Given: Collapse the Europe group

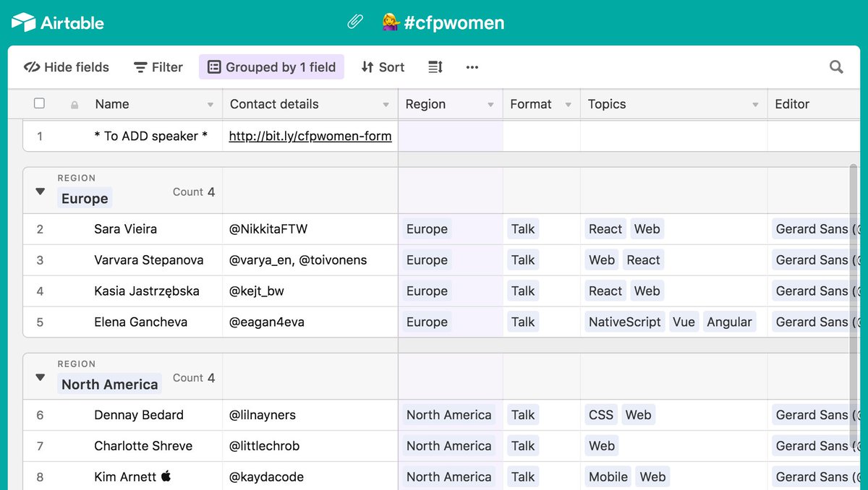Looking at the screenshot, I should (41, 192).
